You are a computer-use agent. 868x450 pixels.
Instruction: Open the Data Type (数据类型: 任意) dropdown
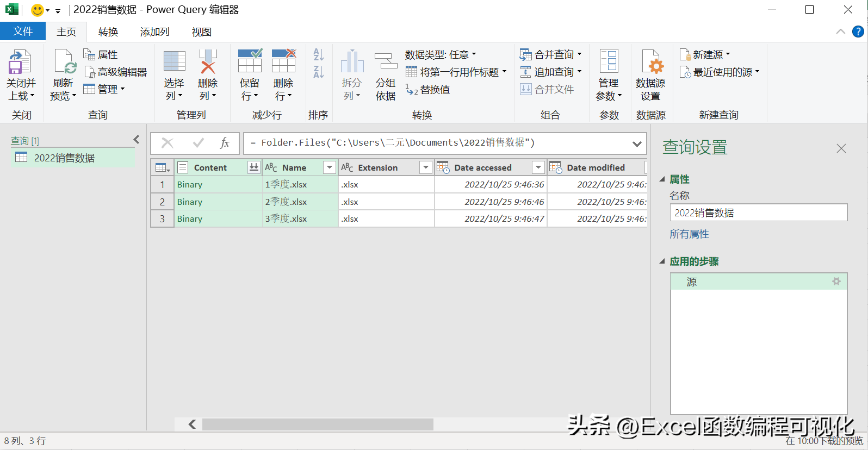pos(441,54)
